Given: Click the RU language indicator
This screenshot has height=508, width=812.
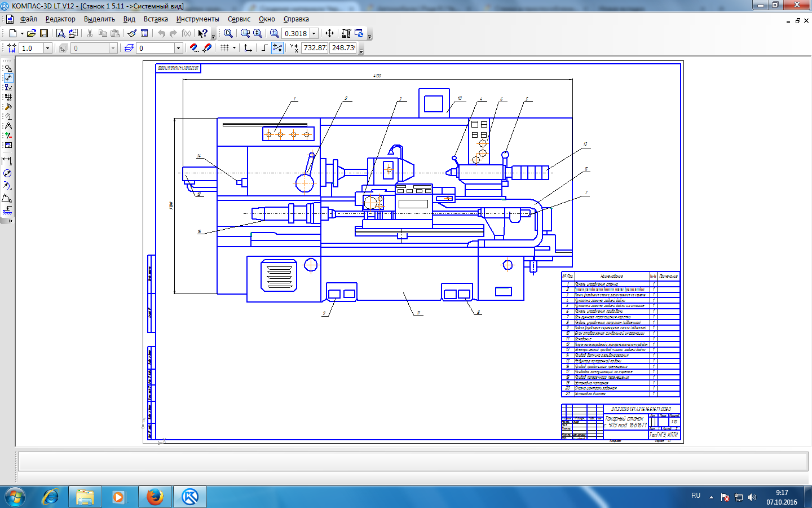Looking at the screenshot, I should pos(696,496).
